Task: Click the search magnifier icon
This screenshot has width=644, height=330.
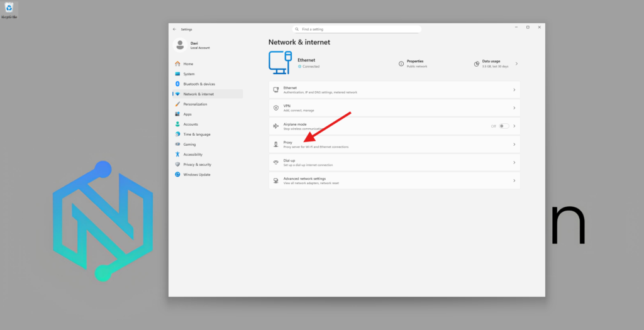Action: coord(297,29)
